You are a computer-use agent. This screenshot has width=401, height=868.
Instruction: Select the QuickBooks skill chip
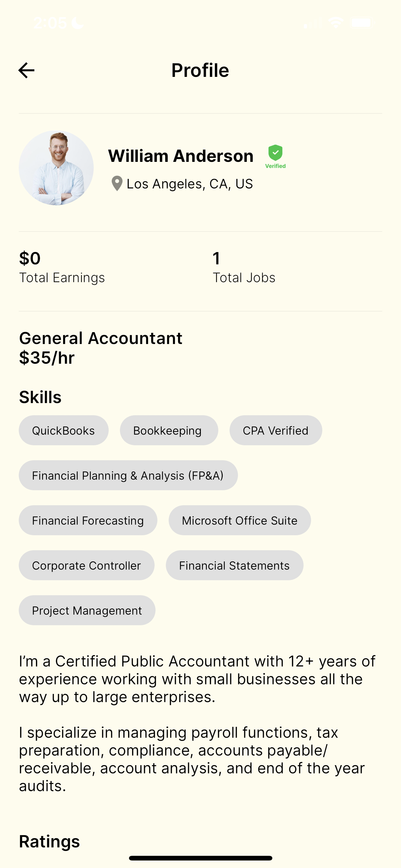pyautogui.click(x=64, y=430)
